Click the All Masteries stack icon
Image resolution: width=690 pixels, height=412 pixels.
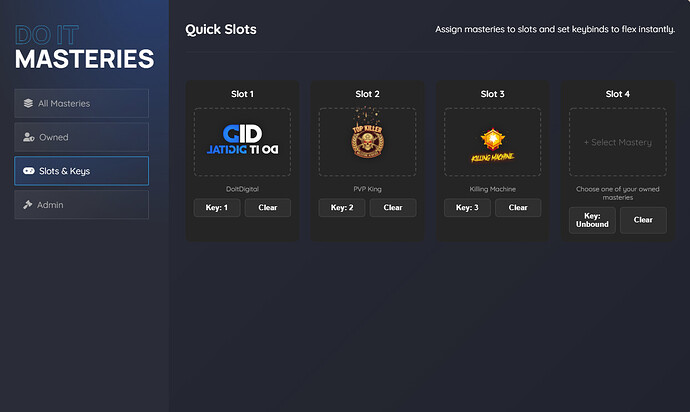[x=28, y=103]
